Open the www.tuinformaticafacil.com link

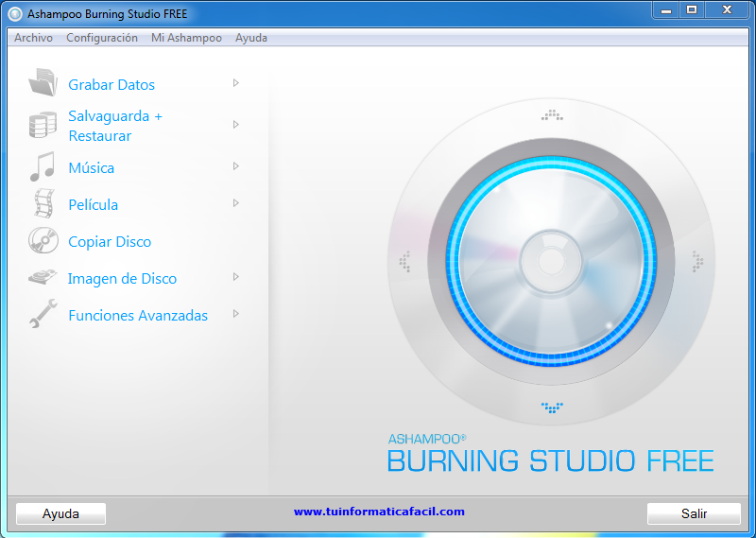[379, 512]
